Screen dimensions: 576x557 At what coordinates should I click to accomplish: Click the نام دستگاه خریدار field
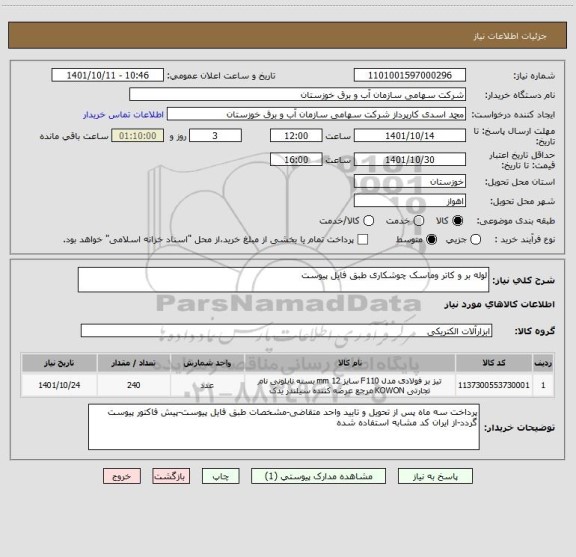[x=297, y=95]
